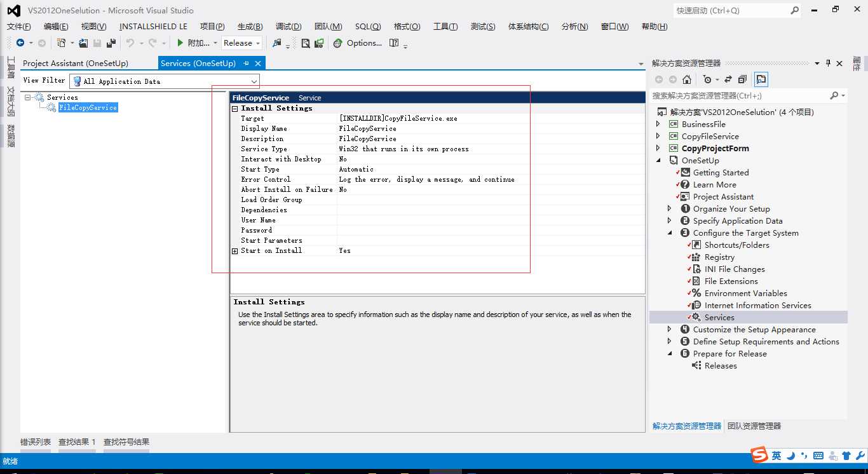Click the IME skin shirt icon
The height and width of the screenshot is (474, 868).
[x=846, y=456]
